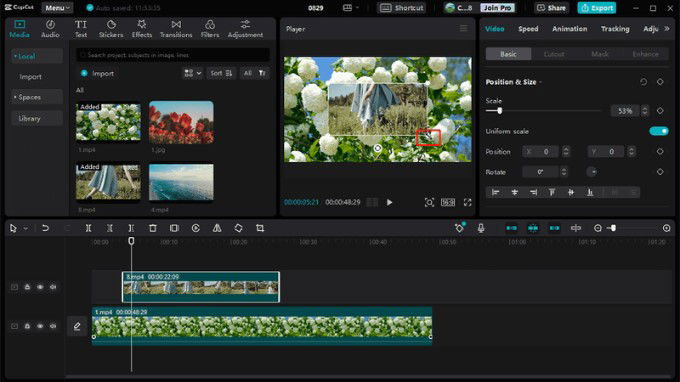Select the red tulips thumbnail
The height and width of the screenshot is (382, 680).
tap(181, 122)
